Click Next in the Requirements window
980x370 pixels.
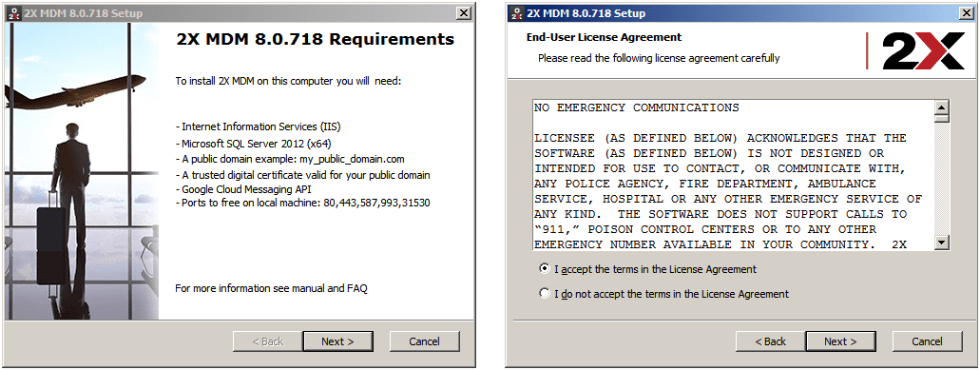coord(337,341)
